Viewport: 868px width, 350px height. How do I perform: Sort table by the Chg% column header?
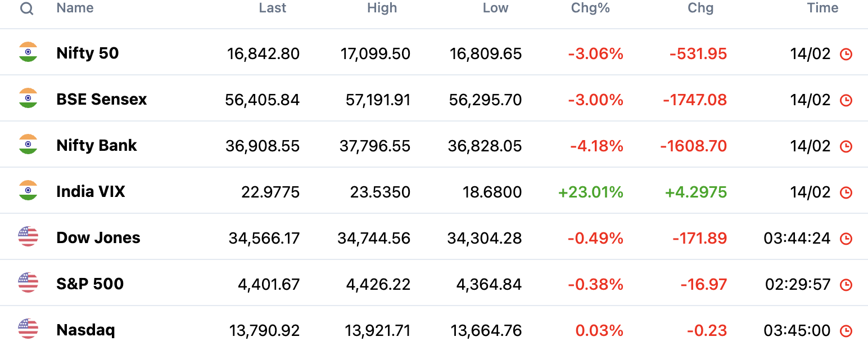click(x=590, y=8)
